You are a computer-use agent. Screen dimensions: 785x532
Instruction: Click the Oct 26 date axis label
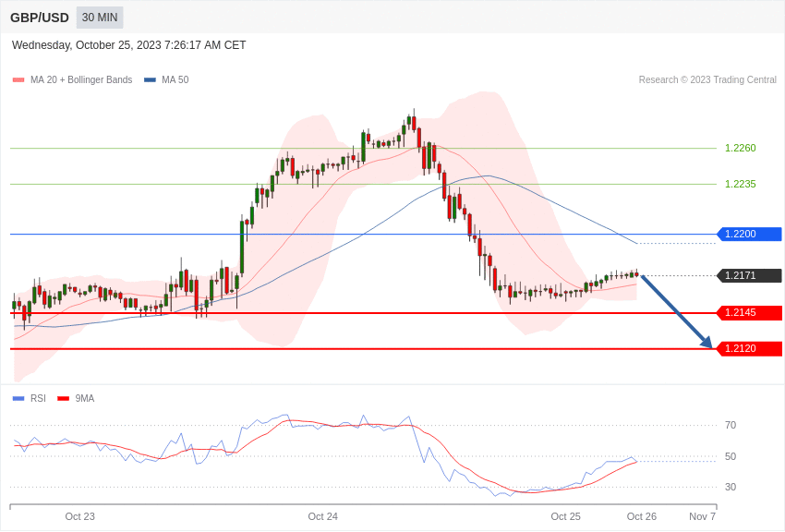click(642, 516)
